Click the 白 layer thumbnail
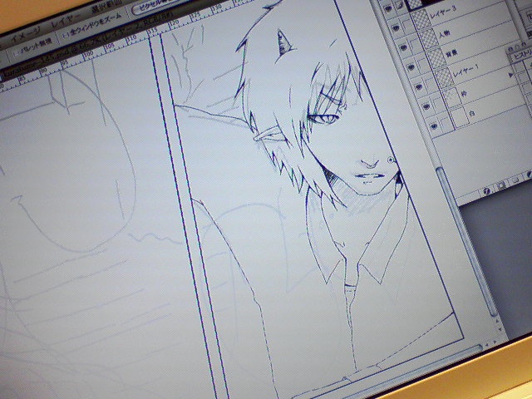Screen dimensions: 532x399 point(459,117)
